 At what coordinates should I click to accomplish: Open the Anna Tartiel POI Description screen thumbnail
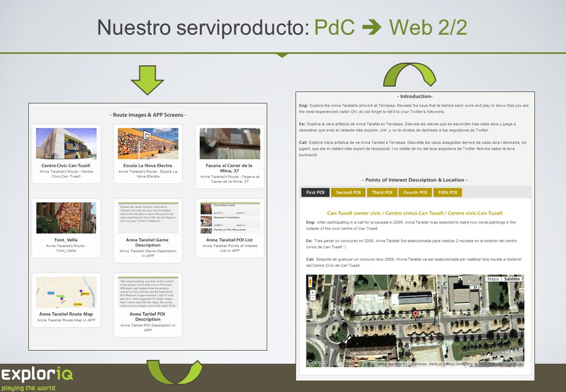pyautogui.click(x=148, y=292)
